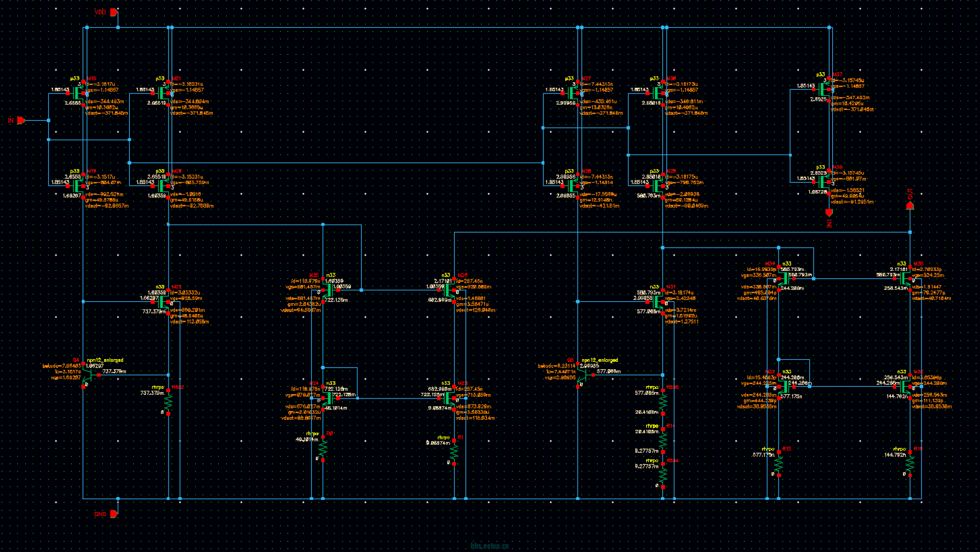Click the VDD pin text label

pos(100,12)
